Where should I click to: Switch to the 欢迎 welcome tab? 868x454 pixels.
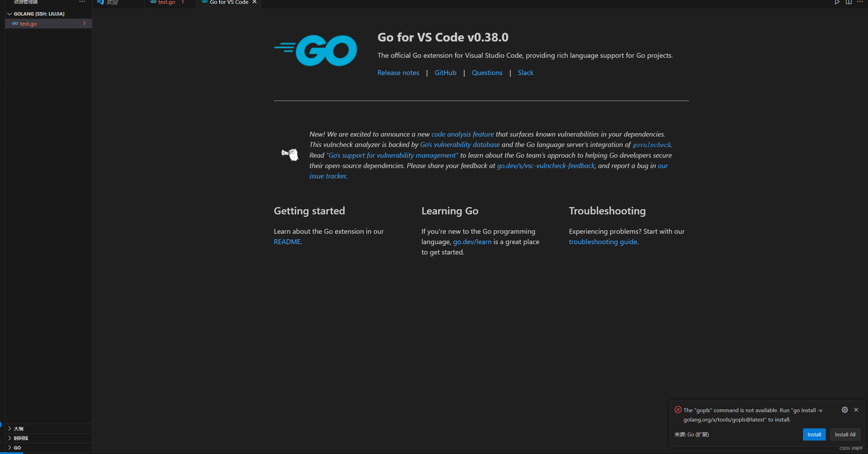click(112, 2)
